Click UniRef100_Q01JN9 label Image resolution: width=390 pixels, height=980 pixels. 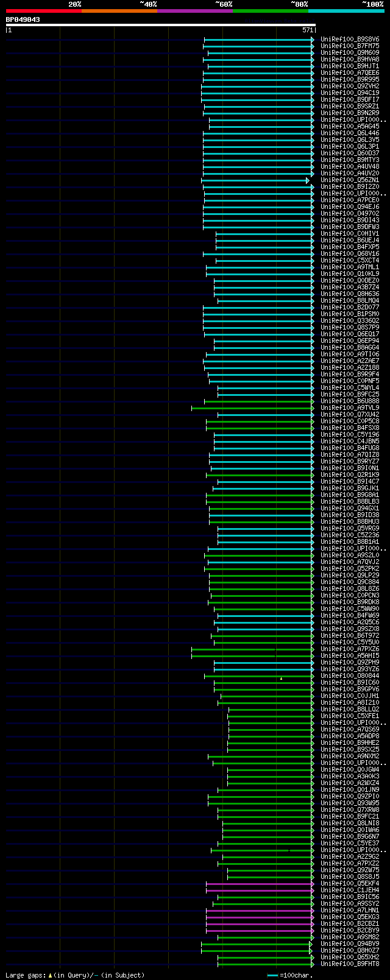[350, 789]
